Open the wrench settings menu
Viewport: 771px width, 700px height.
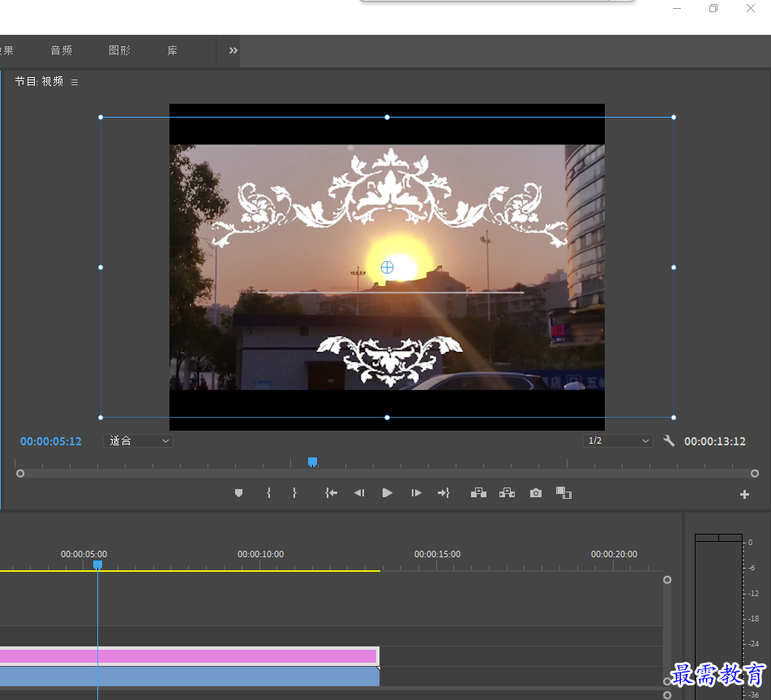[669, 440]
